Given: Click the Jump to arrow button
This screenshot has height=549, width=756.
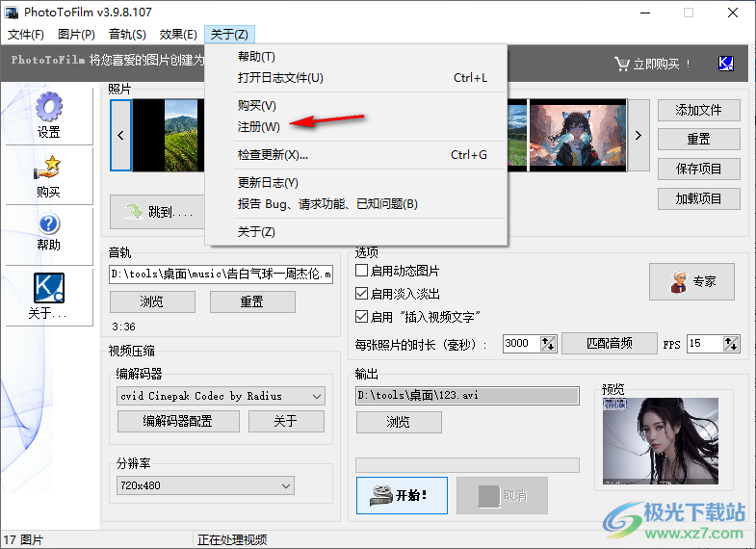Looking at the screenshot, I should (158, 212).
